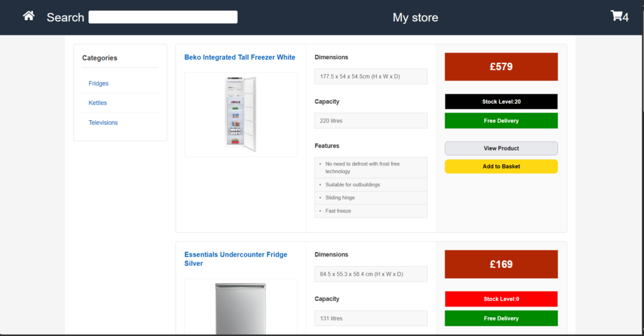Click Free Delivery badge on Beko freezer
Image resolution: width=644 pixels, height=336 pixels.
pyautogui.click(x=501, y=121)
